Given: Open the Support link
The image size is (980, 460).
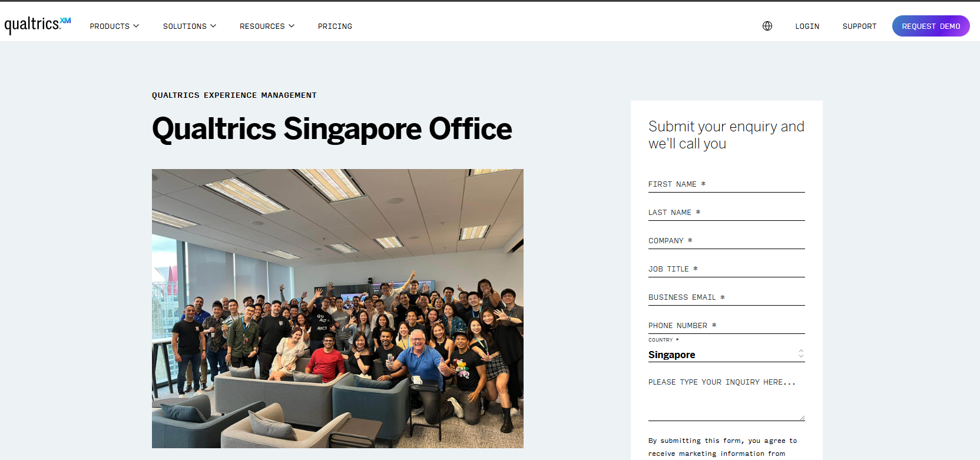Looking at the screenshot, I should pyautogui.click(x=859, y=27).
